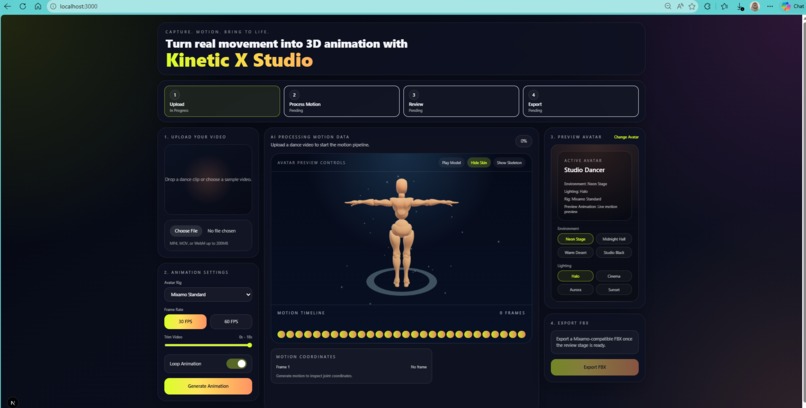The width and height of the screenshot is (806, 408).
Task: Click the Frame 1 label in Motion Coordinates
Action: tap(283, 367)
